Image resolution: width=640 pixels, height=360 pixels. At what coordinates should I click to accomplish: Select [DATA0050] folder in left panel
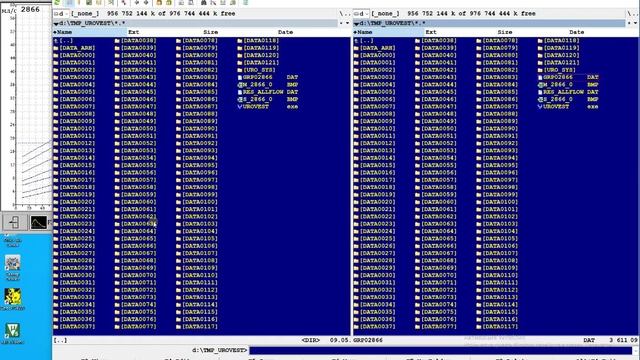click(x=136, y=129)
